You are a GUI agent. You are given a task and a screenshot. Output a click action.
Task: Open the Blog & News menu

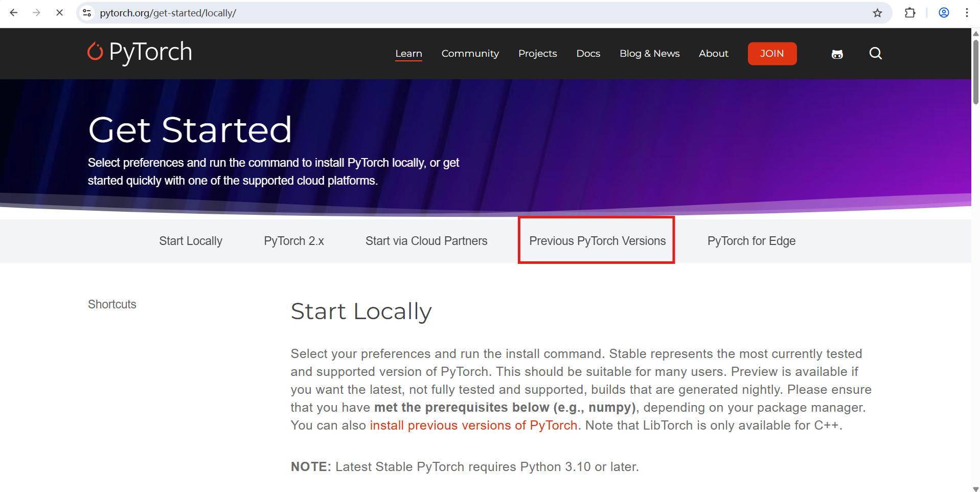tap(649, 54)
